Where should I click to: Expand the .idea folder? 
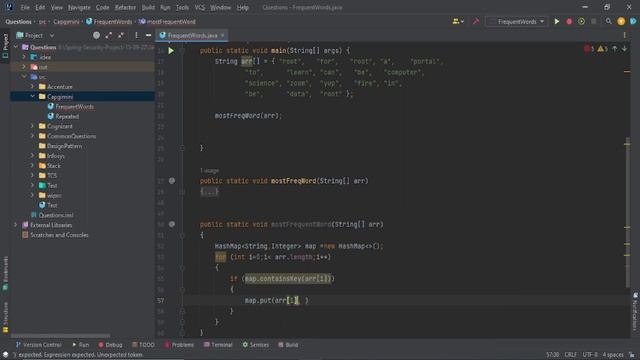(x=24, y=57)
